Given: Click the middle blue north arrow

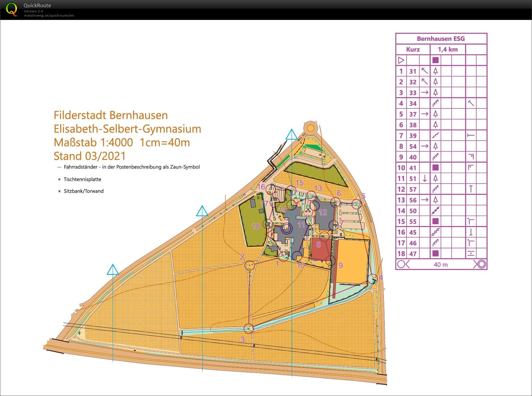Looking at the screenshot, I should (x=202, y=211).
